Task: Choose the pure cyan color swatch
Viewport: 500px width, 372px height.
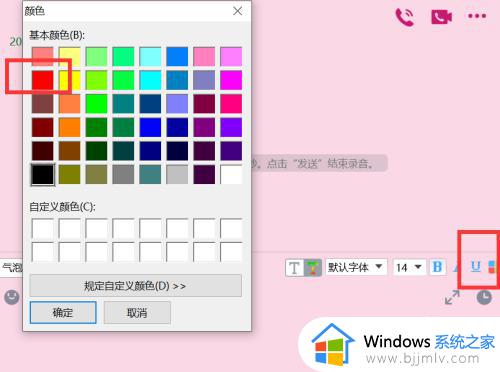Action: 150,80
